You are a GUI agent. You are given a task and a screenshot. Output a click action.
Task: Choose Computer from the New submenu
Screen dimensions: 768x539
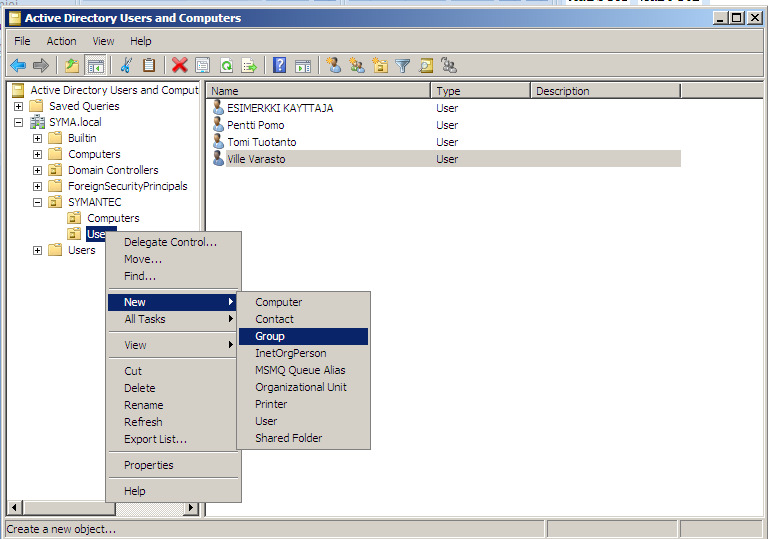tap(303, 302)
